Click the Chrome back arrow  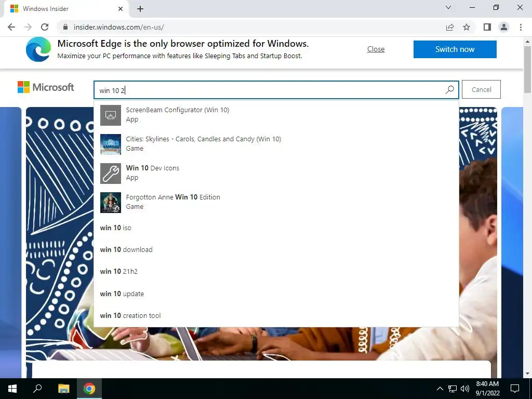pos(11,27)
